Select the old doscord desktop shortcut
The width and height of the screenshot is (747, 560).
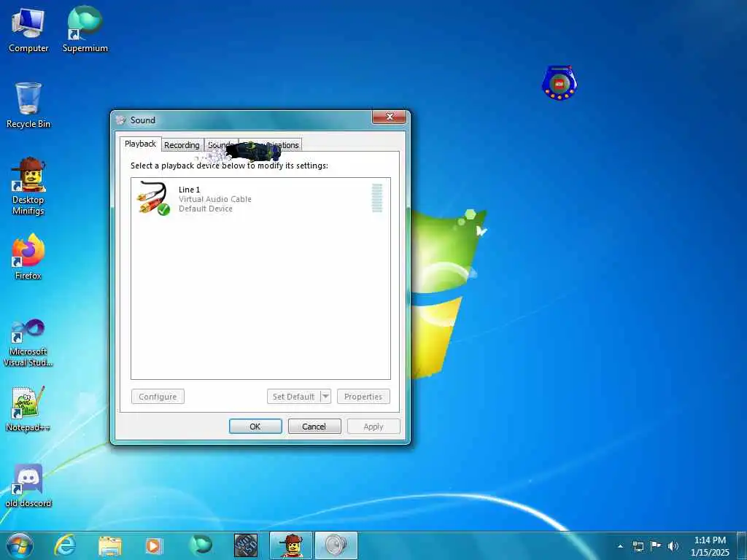[x=28, y=485]
